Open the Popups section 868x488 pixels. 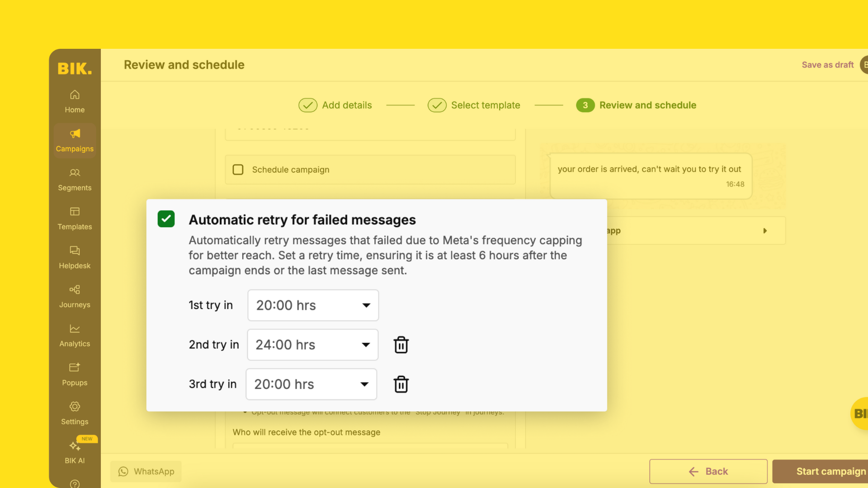[x=74, y=374]
